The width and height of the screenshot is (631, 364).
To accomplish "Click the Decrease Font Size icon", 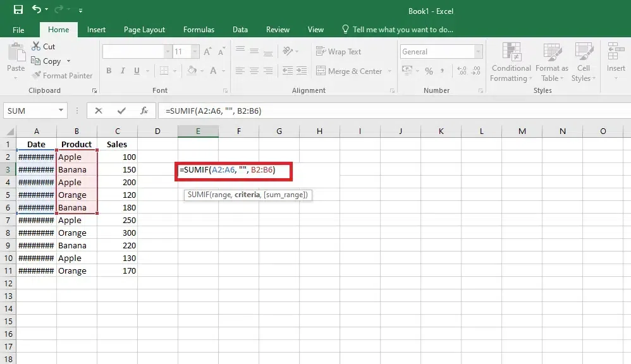I will point(221,51).
